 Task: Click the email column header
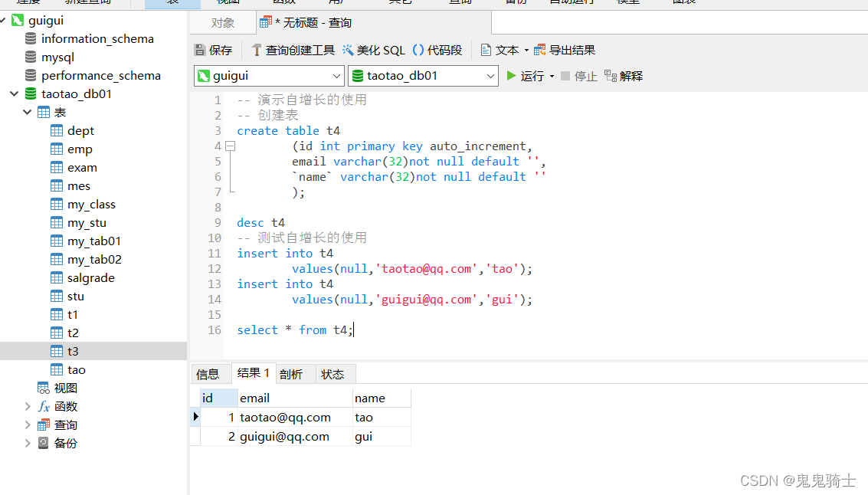[x=294, y=398]
